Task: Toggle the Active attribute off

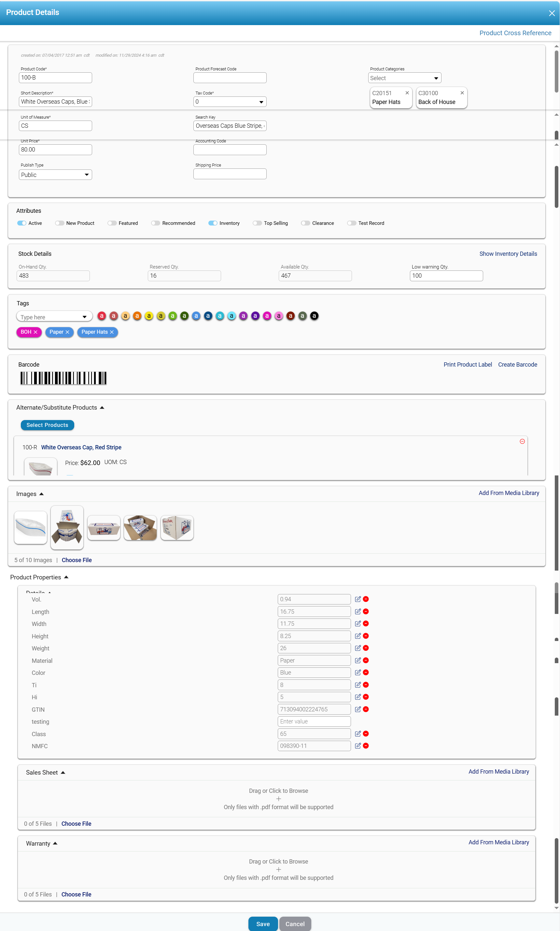Action: coord(22,223)
